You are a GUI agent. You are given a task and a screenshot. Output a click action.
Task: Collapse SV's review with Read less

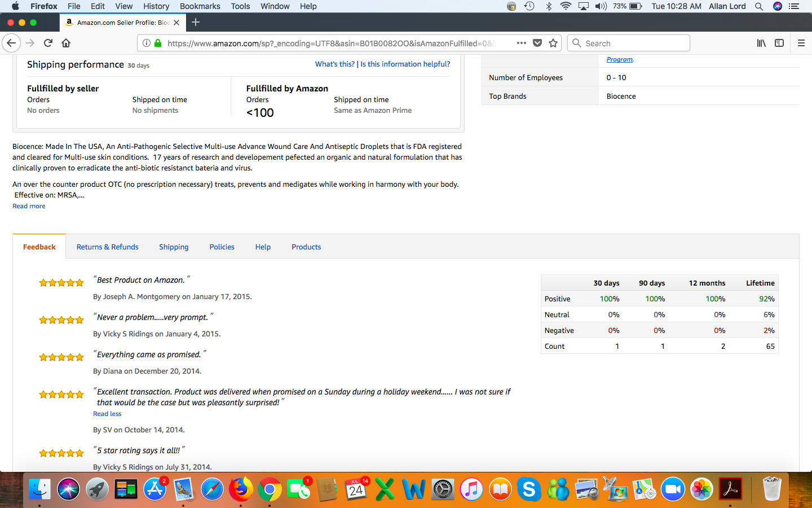pos(107,414)
